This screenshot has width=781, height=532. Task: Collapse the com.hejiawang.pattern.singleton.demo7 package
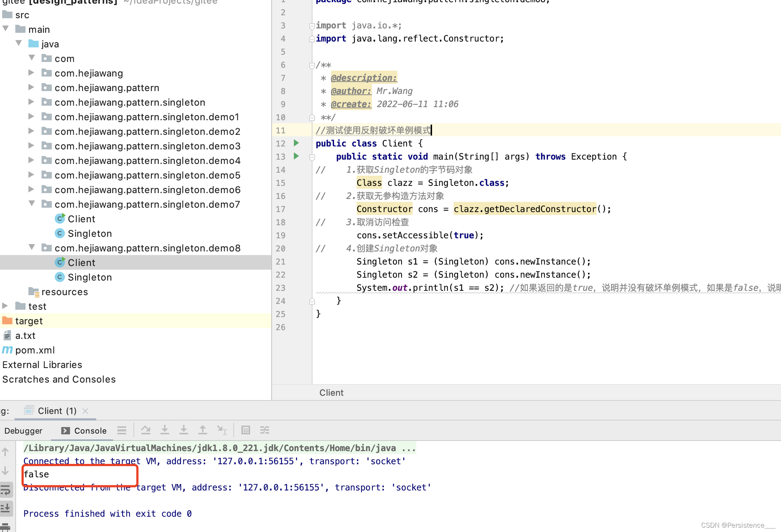pyautogui.click(x=32, y=204)
